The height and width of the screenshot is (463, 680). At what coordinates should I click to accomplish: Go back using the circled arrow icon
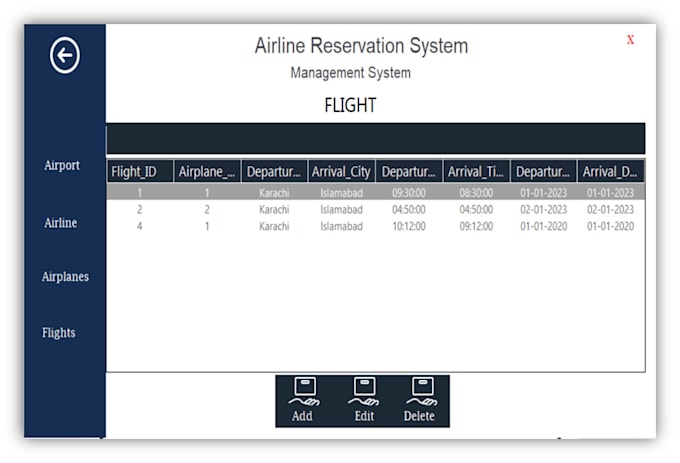[x=65, y=55]
